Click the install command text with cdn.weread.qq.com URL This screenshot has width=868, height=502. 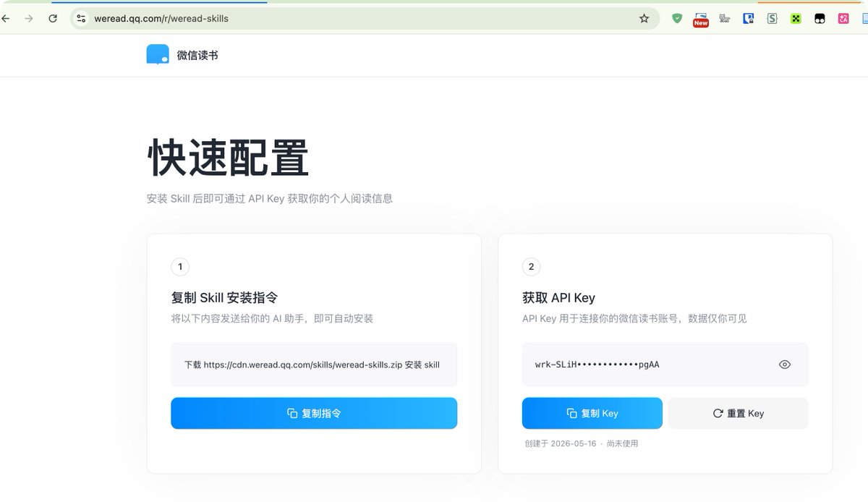tap(312, 365)
